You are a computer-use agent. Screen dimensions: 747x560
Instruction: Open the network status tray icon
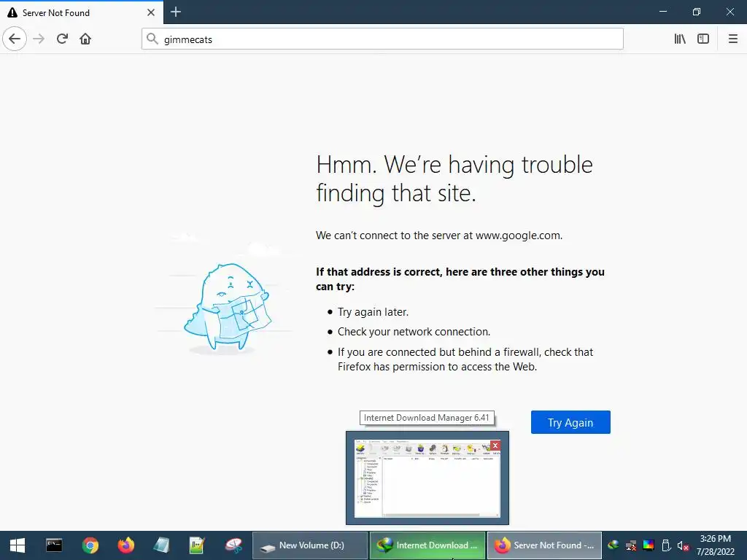(631, 545)
